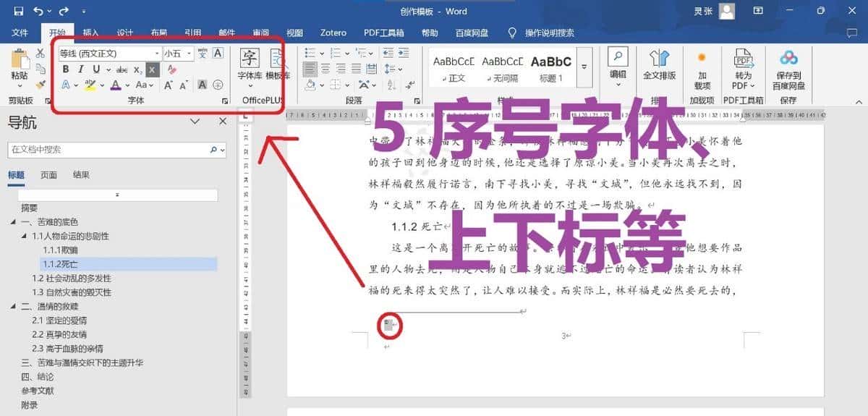Screen dimensions: 868x416
Task: Apply the purple font color
Action: pos(115,85)
